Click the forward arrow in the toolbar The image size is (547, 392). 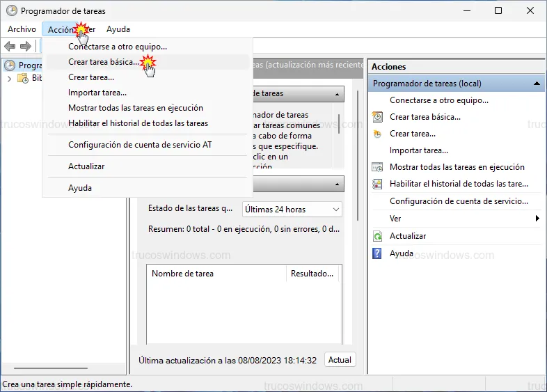point(26,46)
